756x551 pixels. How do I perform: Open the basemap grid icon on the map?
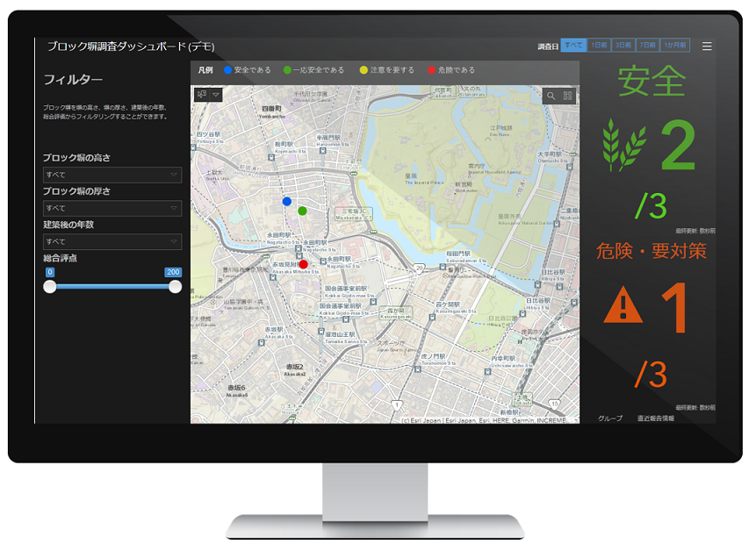click(567, 96)
